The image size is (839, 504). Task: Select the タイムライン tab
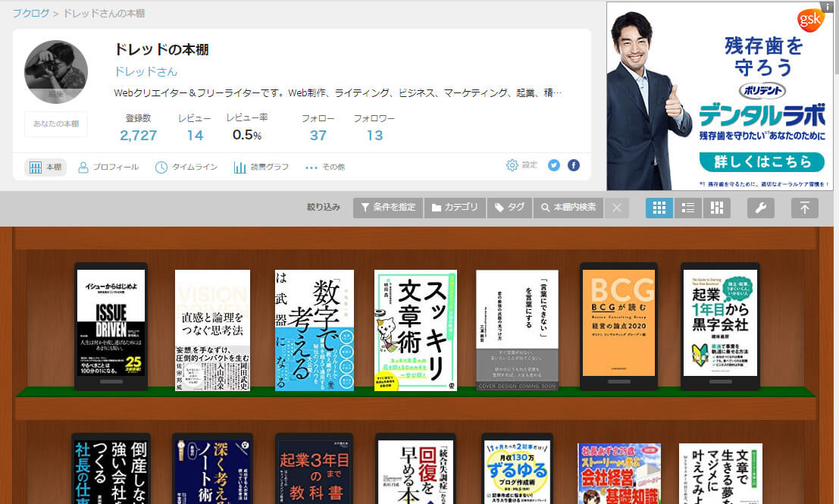(186, 167)
